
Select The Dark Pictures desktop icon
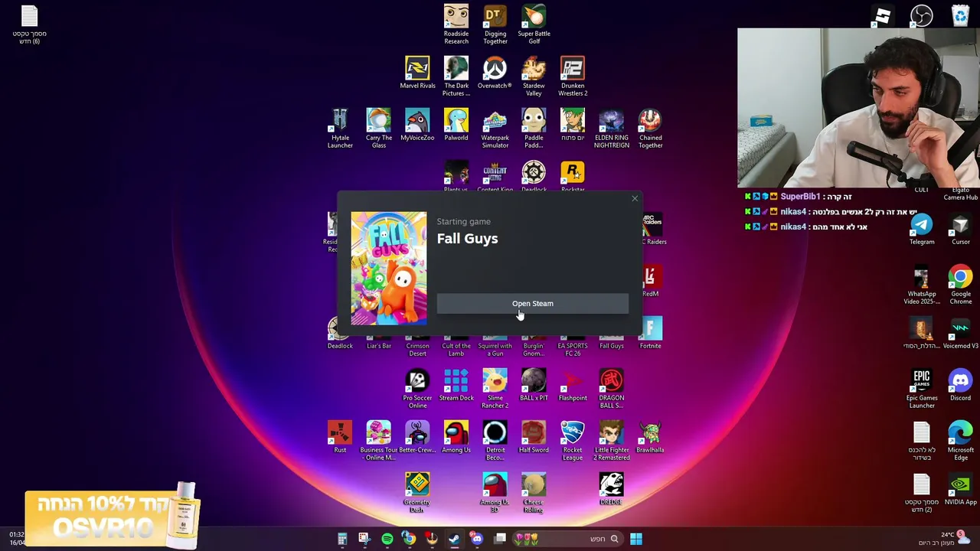coord(456,77)
